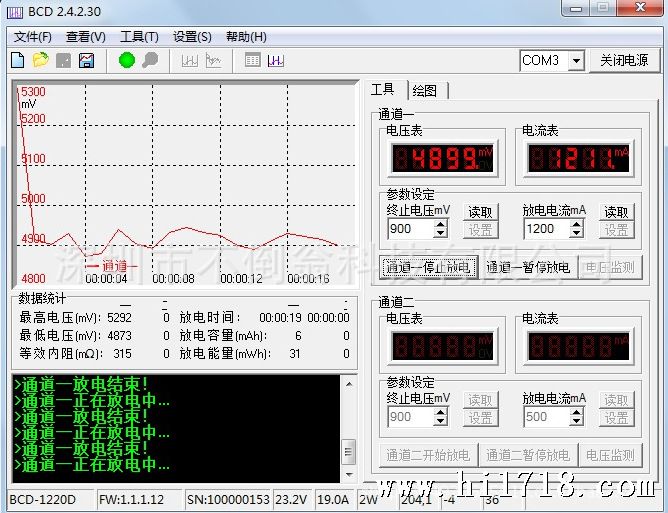Click the 等效内阻 value 315
This screenshot has width=668, height=513.
click(x=122, y=354)
